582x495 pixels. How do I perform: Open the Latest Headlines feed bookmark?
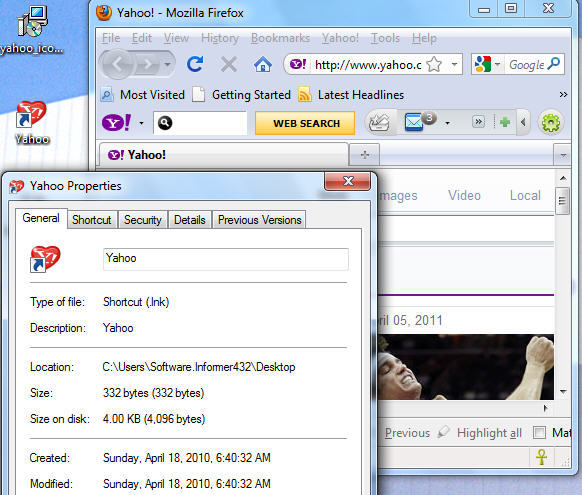pos(351,95)
